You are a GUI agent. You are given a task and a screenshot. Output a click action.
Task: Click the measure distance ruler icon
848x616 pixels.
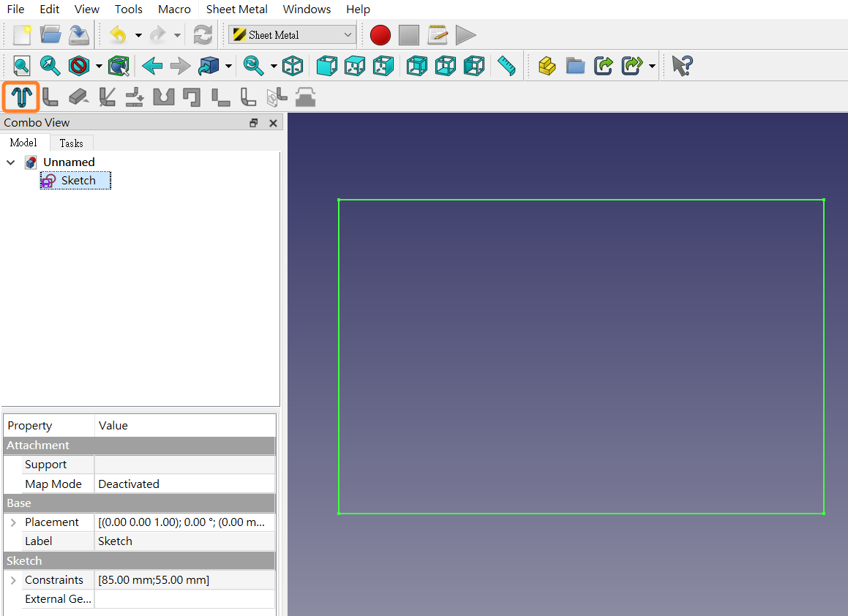pyautogui.click(x=507, y=66)
